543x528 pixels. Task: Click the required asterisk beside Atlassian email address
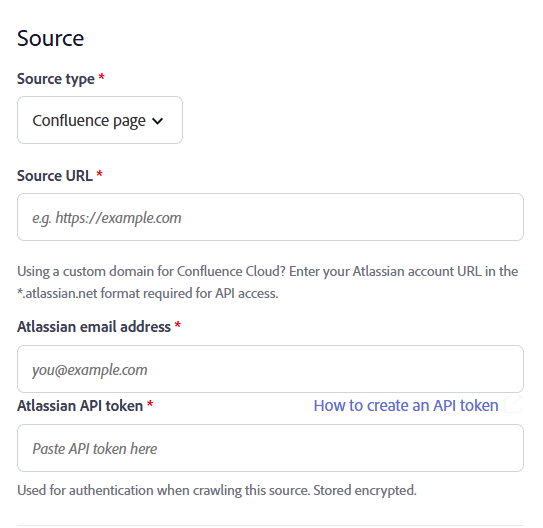click(x=178, y=325)
